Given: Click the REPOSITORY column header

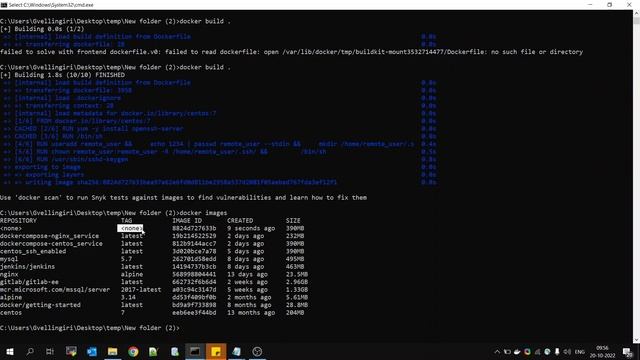Looking at the screenshot, I should click(18, 220).
